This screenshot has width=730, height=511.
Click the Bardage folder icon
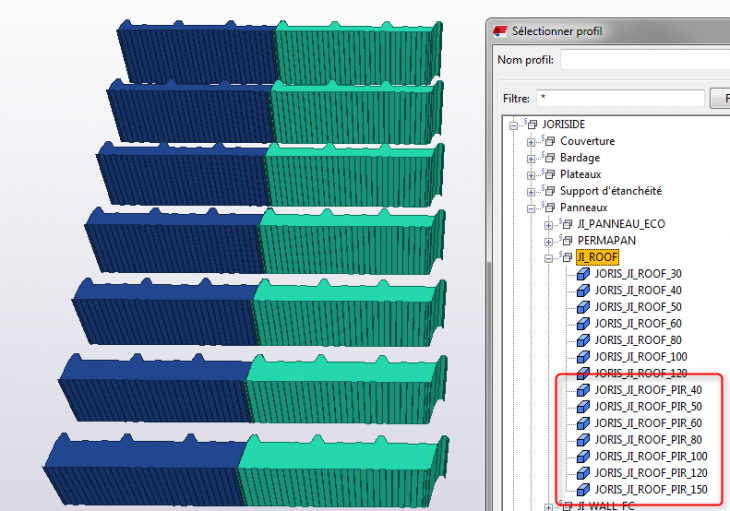(549, 158)
